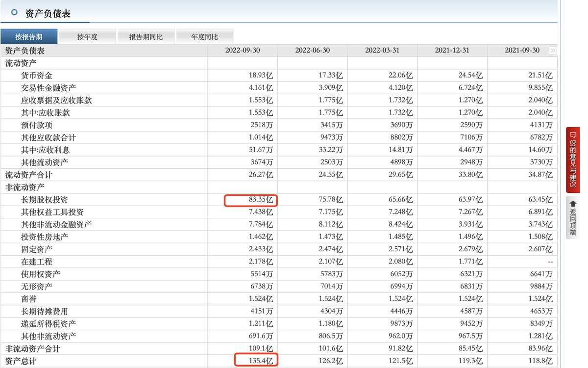Click the 135.4亿 total assets value
This screenshot has height=368, width=588.
[x=261, y=361]
